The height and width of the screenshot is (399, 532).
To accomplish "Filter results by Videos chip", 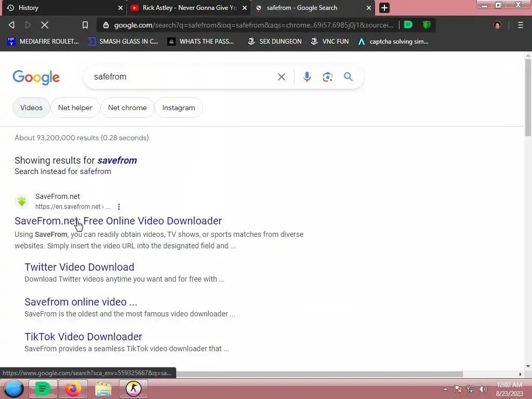I will tap(31, 108).
